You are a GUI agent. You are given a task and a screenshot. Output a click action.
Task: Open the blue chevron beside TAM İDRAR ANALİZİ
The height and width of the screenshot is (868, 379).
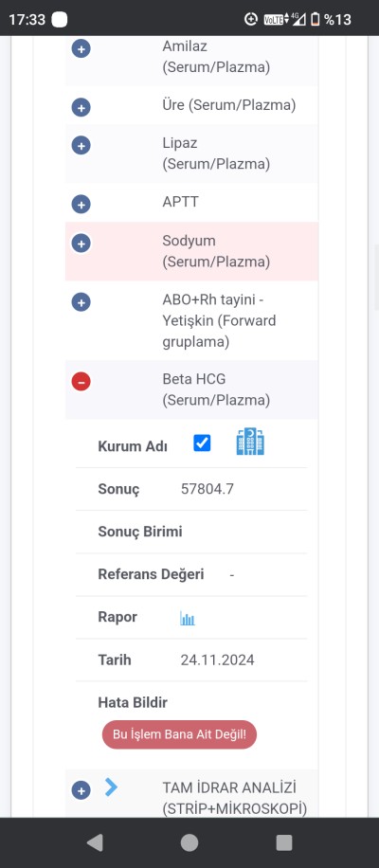click(111, 787)
